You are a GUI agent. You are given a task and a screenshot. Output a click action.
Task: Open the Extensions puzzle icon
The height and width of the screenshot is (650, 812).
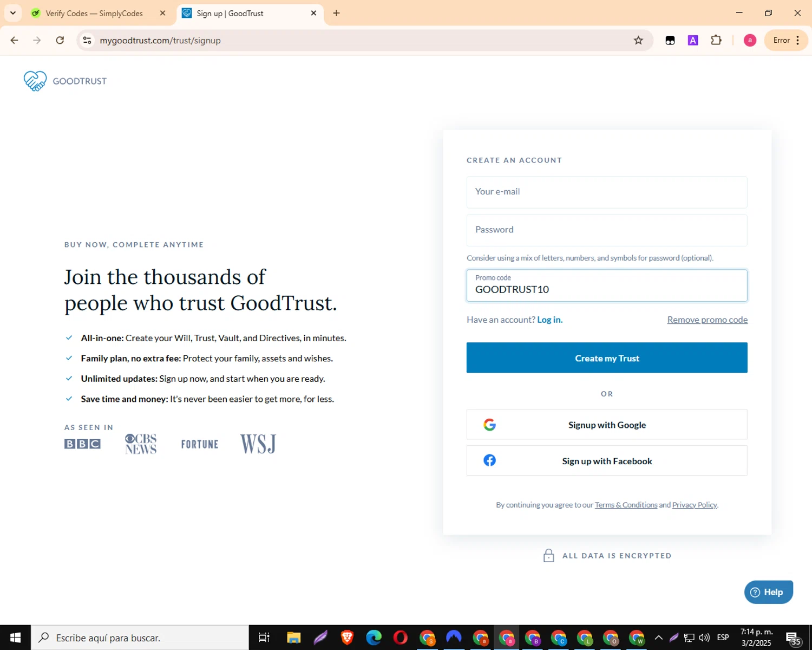(716, 40)
